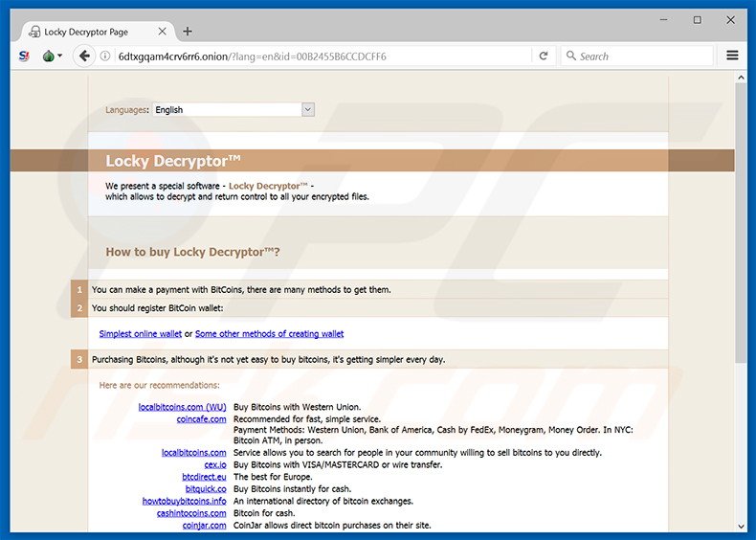The width and height of the screenshot is (756, 540).
Task: Click the S! extension icon in toolbar
Action: tap(24, 56)
